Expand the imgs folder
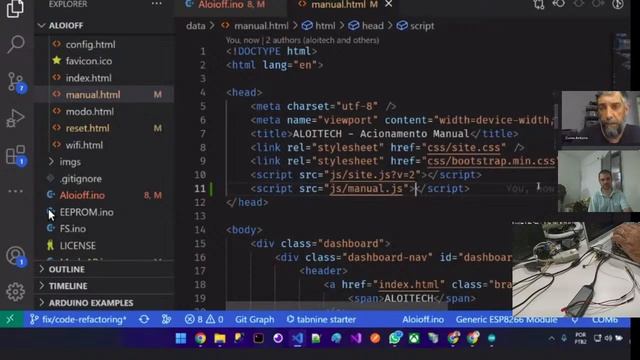Image resolution: width=640 pixels, height=360 pixels. (105, 162)
